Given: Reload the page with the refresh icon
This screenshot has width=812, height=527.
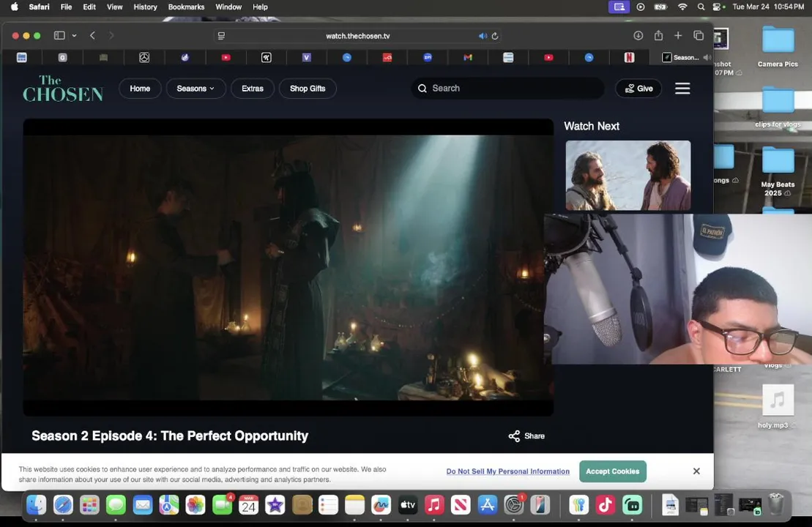Looking at the screenshot, I should [x=495, y=36].
